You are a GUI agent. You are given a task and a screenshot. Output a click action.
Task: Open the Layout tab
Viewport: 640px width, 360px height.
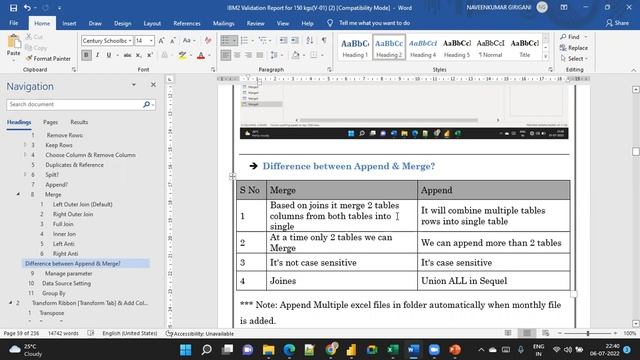[152, 23]
